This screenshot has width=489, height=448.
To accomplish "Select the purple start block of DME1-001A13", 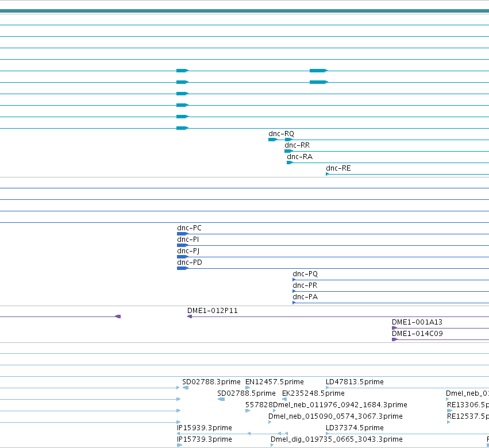I will click(x=395, y=328).
